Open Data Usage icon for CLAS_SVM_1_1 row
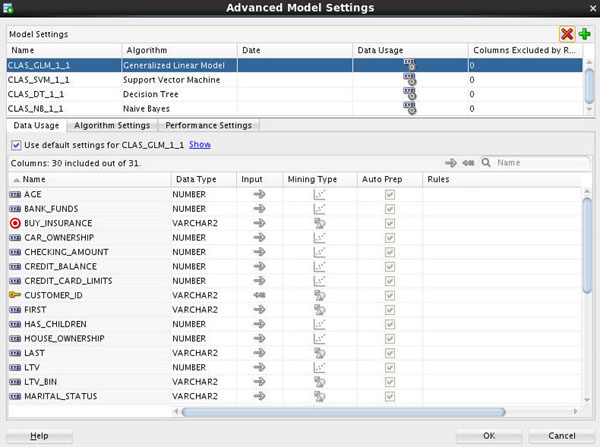 click(x=409, y=80)
